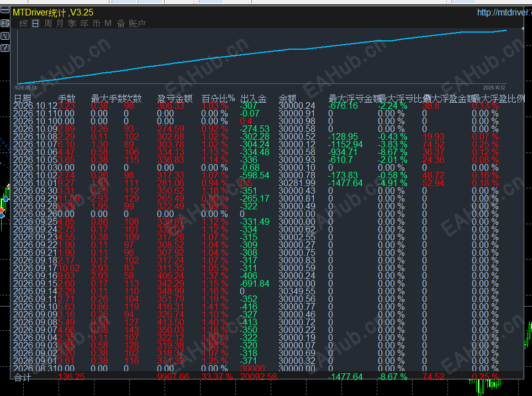The image size is (532, 396).
Task: Click the total profit 9907.66
Action: [173, 377]
